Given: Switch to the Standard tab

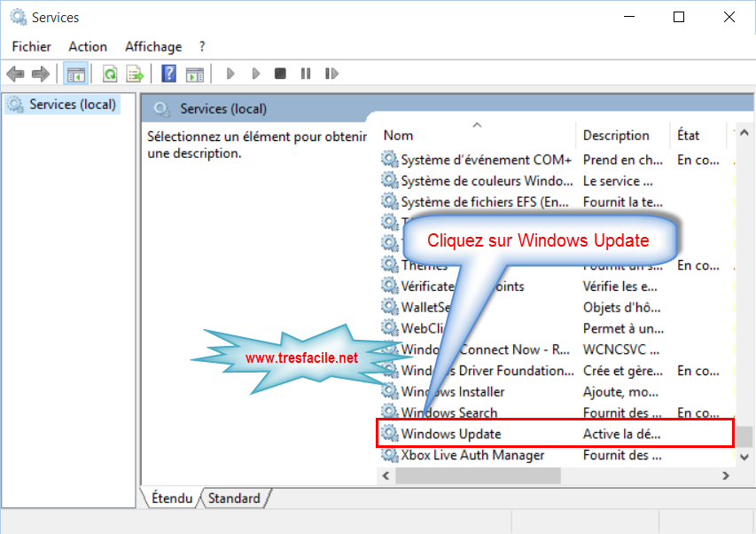Looking at the screenshot, I should point(234,499).
